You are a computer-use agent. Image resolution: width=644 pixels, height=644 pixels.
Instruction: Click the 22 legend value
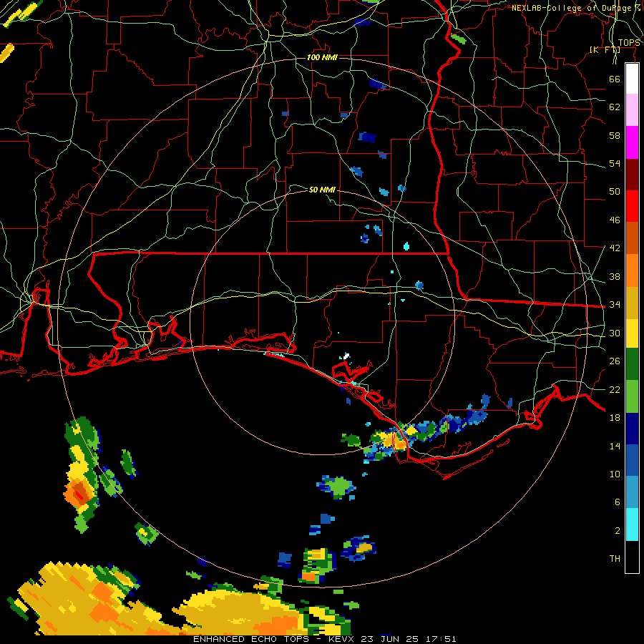615,389
